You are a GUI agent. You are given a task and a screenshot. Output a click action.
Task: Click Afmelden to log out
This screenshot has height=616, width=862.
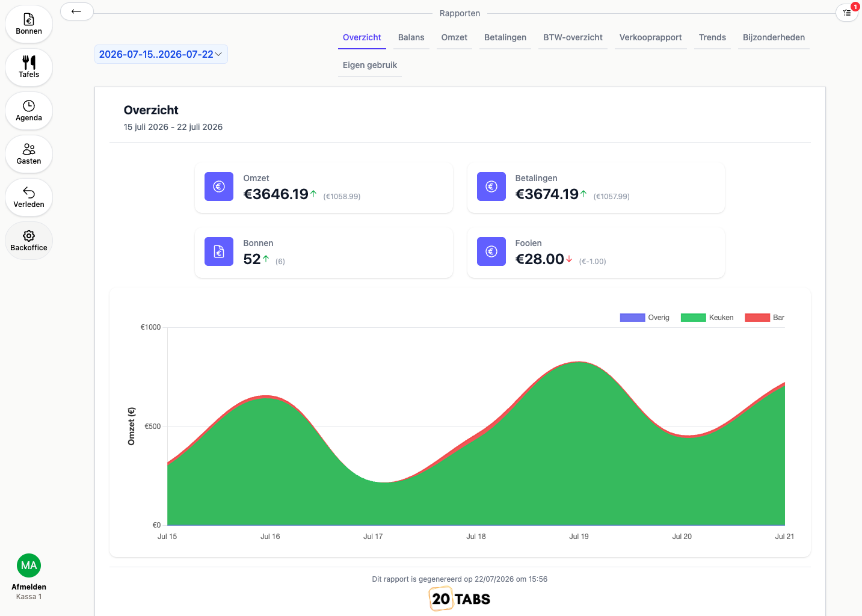point(29,587)
